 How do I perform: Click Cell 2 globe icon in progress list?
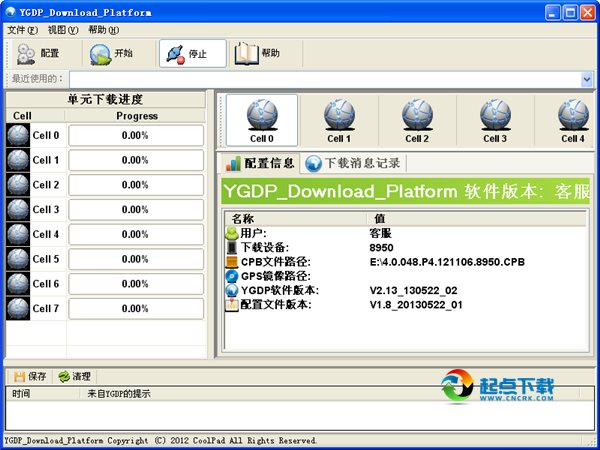(18, 185)
